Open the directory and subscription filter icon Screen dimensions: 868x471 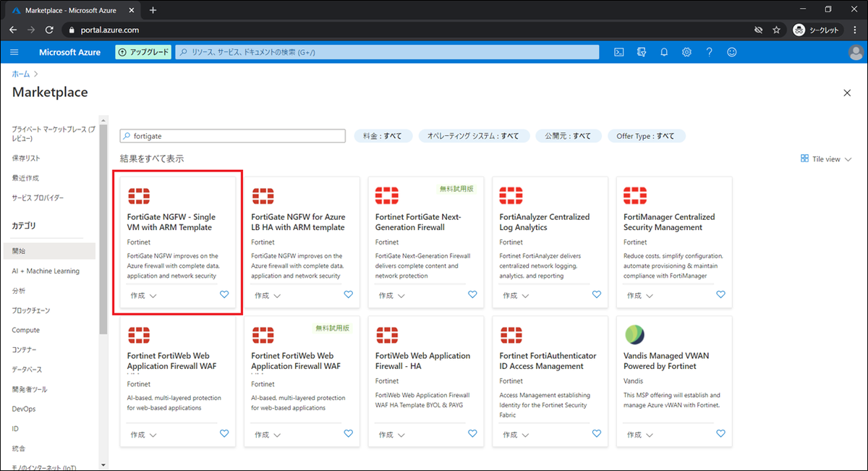pos(641,52)
